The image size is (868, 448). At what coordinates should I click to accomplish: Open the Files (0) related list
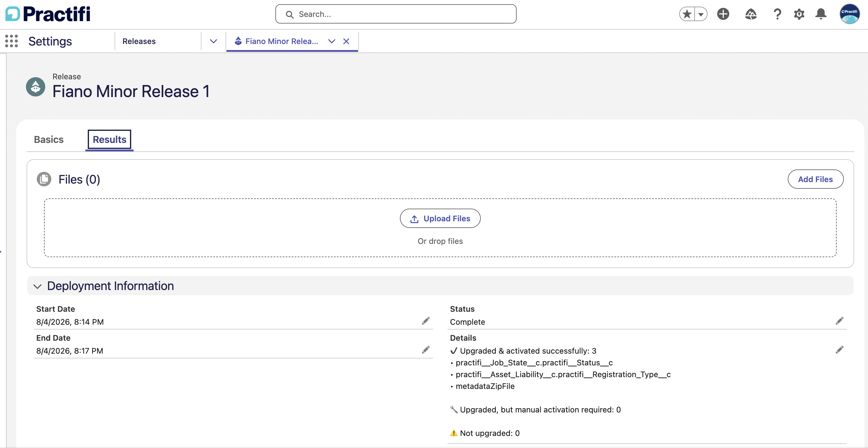pos(79,179)
